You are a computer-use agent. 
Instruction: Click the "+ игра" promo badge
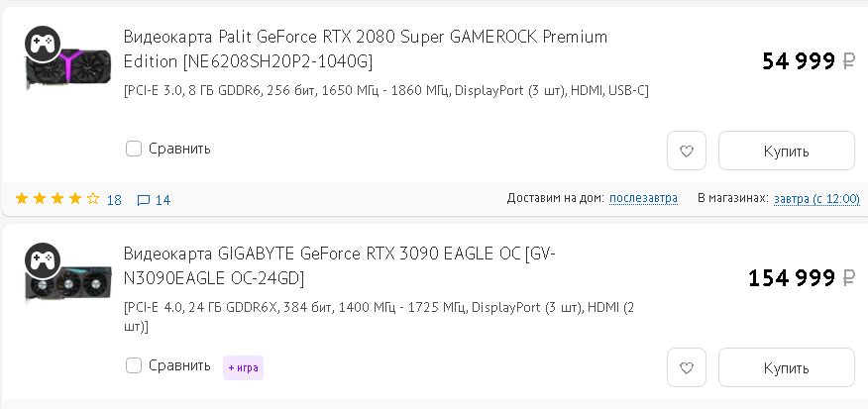pos(243,367)
